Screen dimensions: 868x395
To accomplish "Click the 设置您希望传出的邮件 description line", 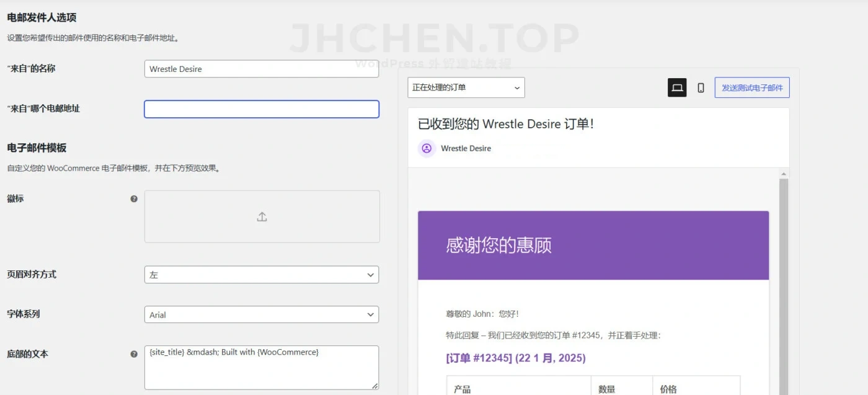I will (x=93, y=38).
